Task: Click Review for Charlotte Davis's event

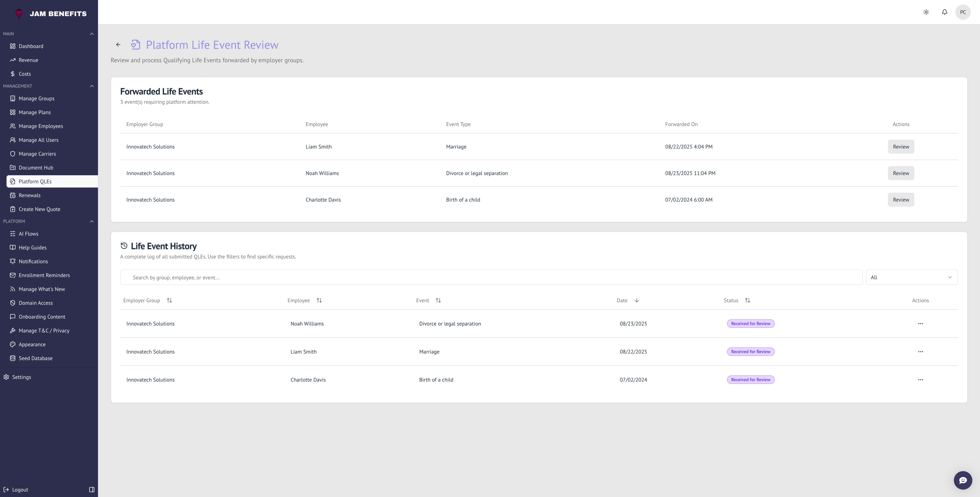Action: (x=901, y=199)
